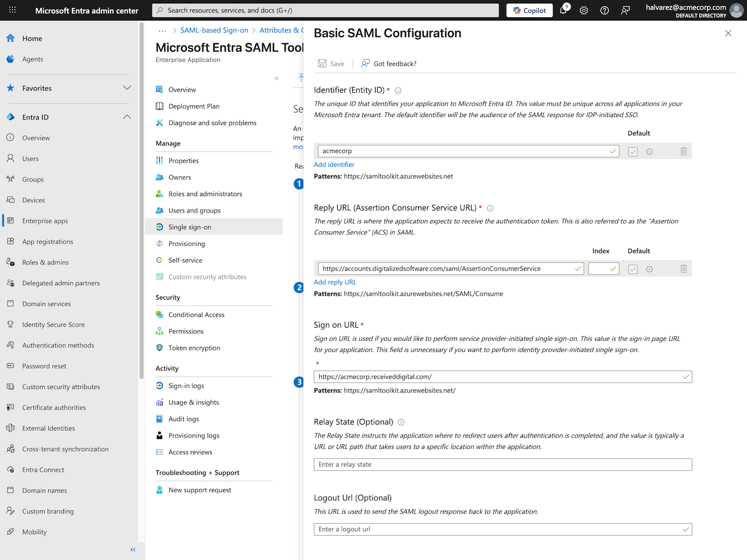
Task: Open the settings gear in the header
Action: pyautogui.click(x=584, y=10)
